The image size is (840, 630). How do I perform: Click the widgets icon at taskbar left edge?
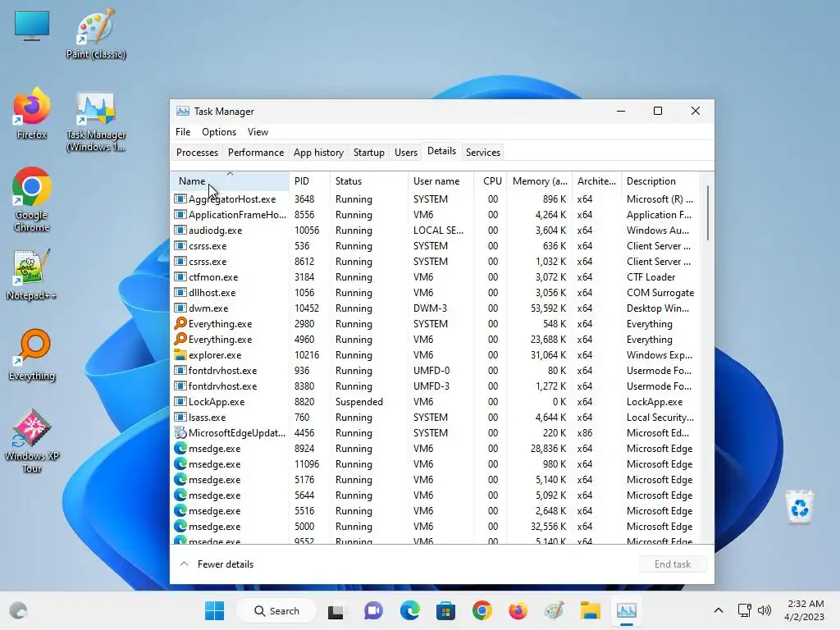coord(19,610)
